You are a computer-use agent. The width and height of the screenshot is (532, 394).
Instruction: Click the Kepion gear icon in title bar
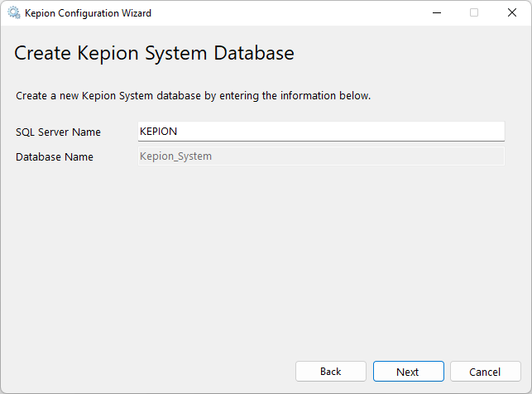coord(14,13)
